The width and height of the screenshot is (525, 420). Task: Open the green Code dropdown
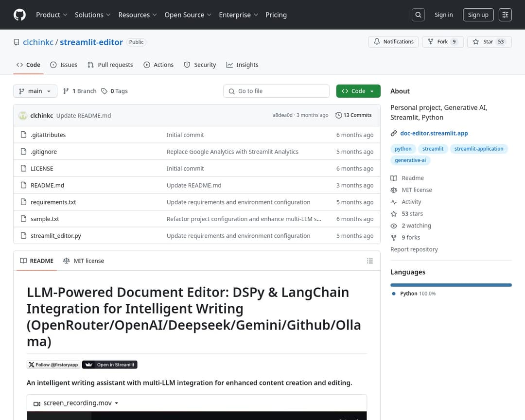[358, 91]
